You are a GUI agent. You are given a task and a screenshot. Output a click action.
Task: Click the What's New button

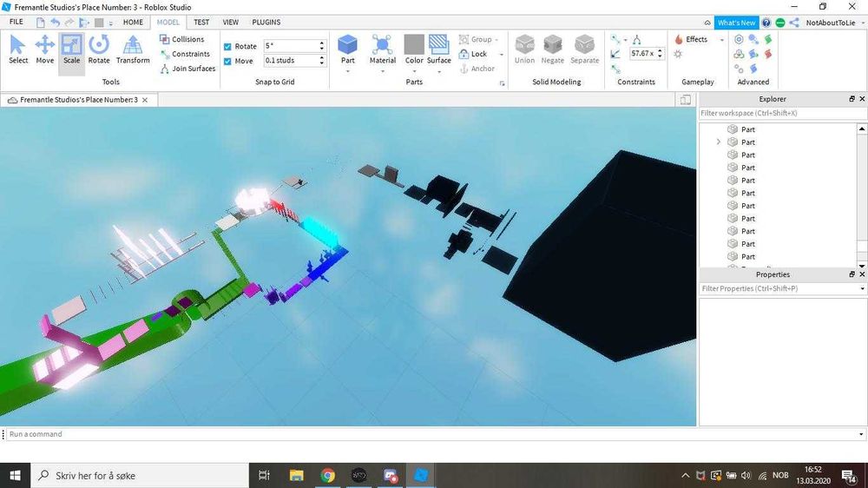coord(736,23)
